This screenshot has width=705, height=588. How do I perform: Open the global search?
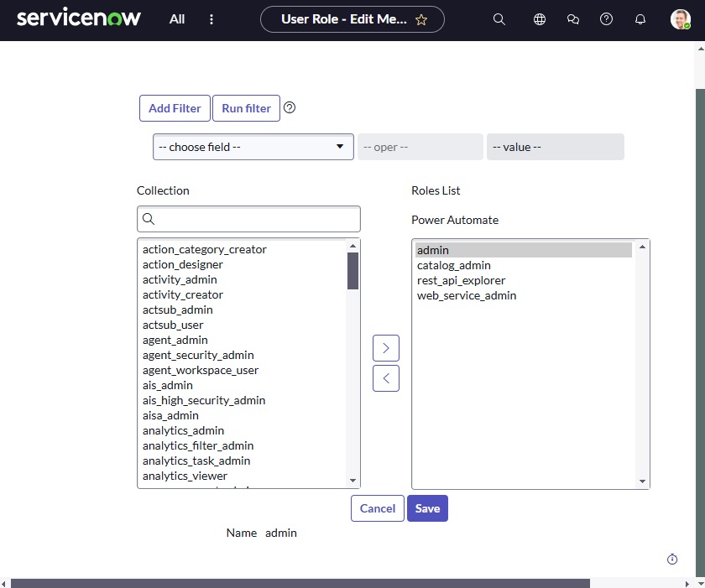(x=499, y=18)
